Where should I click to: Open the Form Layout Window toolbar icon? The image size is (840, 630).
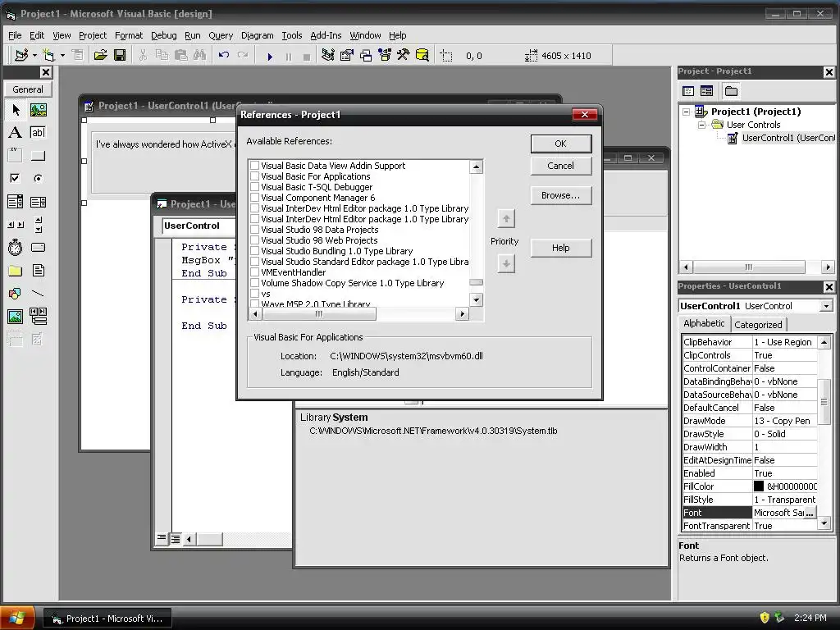(366, 55)
